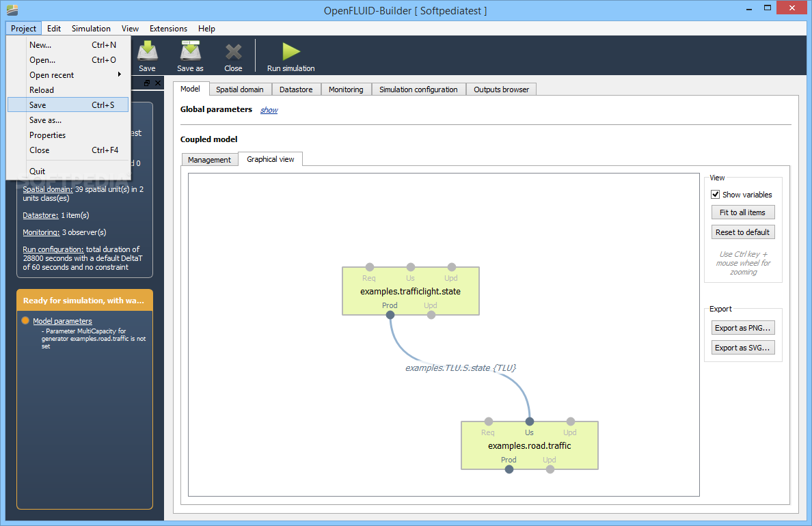Viewport: 812px width, 526px height.
Task: Open the Simulation menu
Action: 91,29
